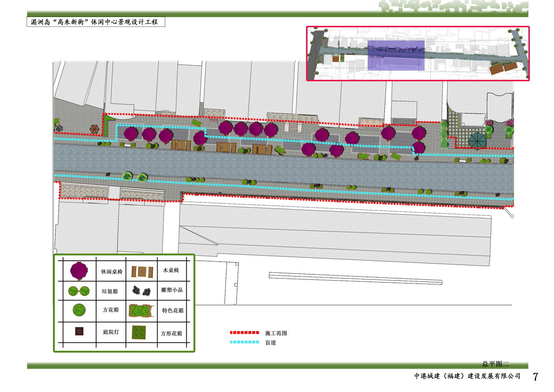Select the 特色花箱 legend label
554x392 pixels.
tap(173, 310)
